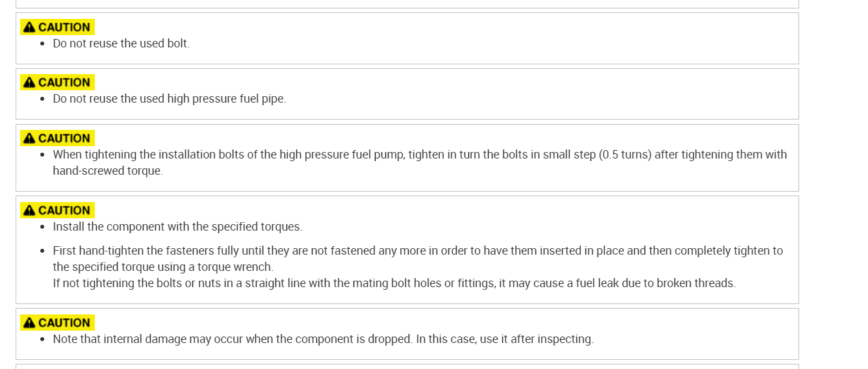Screen dimensions: 868x369
Task: Click the CAUTION word above the fuel pipe note
Action: 64,83
